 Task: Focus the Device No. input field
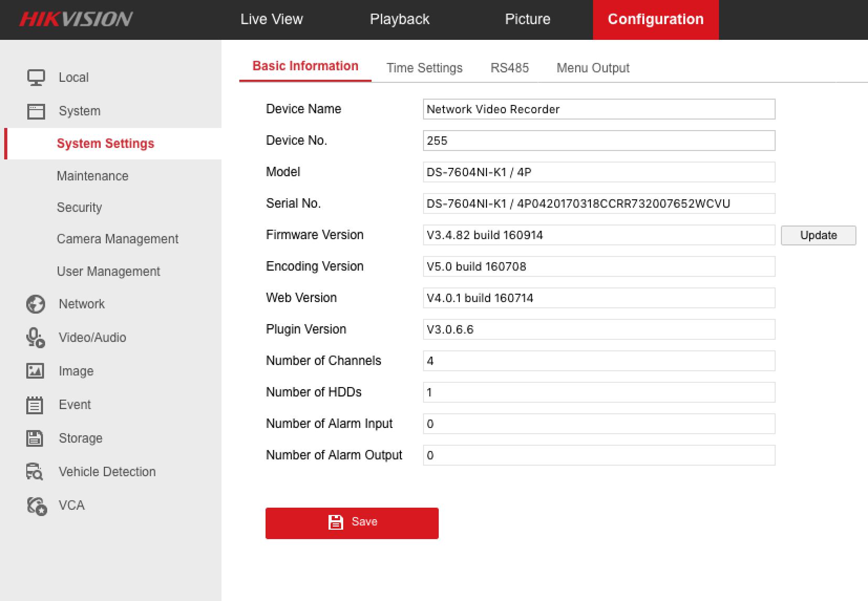click(598, 141)
